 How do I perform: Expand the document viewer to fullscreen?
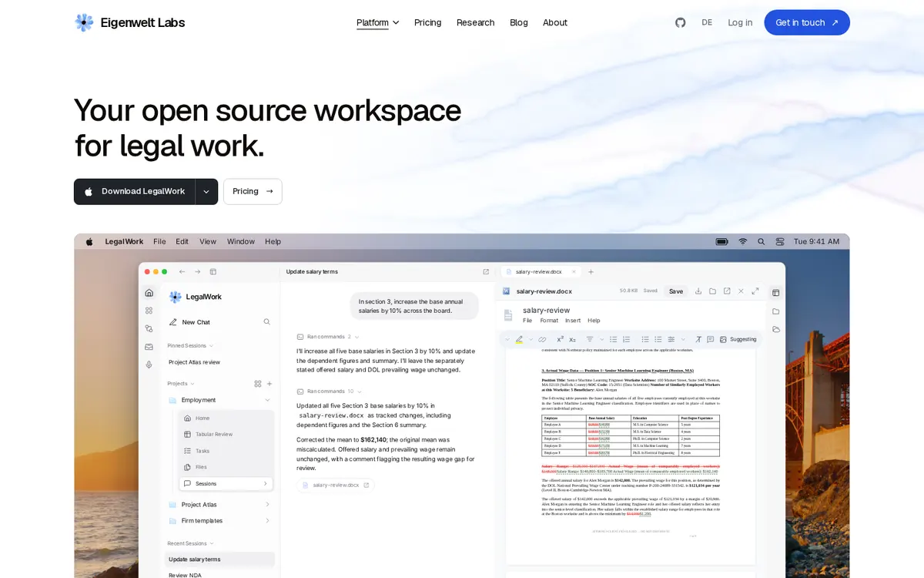pyautogui.click(x=755, y=291)
